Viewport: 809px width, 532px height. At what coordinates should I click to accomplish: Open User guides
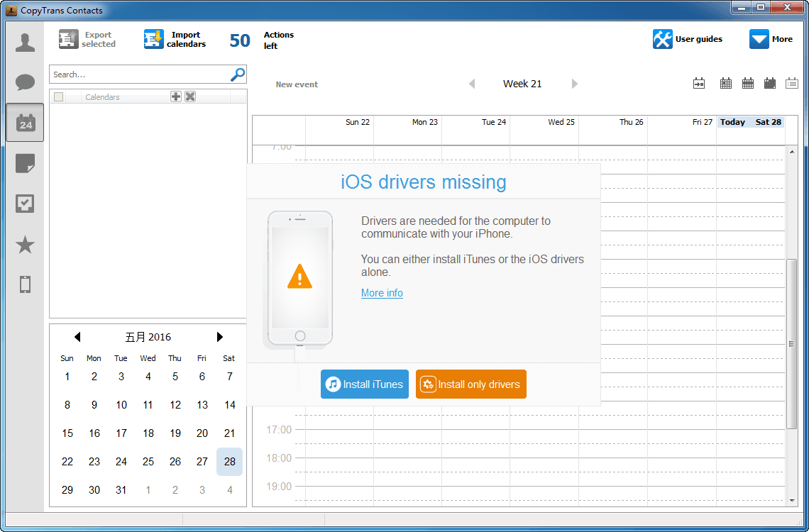688,40
